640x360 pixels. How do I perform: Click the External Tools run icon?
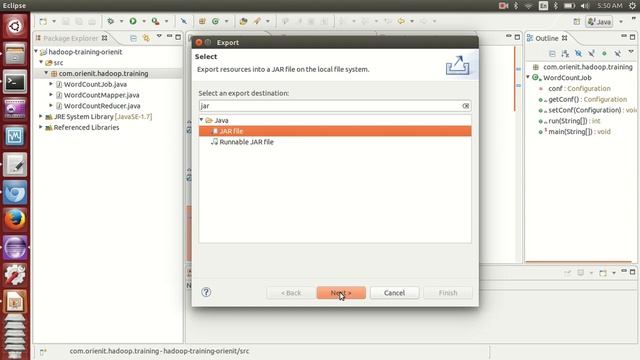156,21
